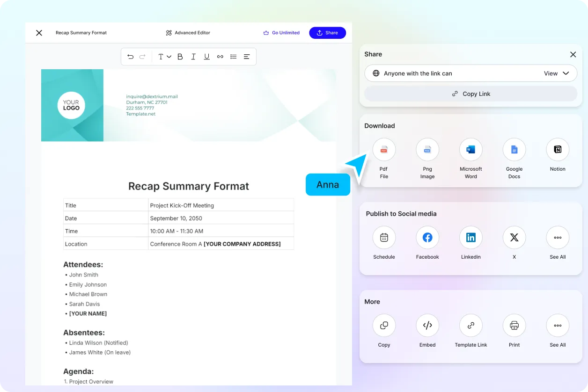Open the Schedule post icon
This screenshot has width=588, height=392.
coord(384,238)
